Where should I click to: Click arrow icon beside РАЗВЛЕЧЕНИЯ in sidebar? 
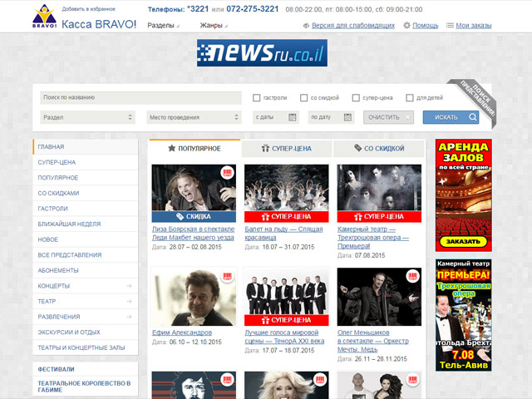click(x=130, y=317)
